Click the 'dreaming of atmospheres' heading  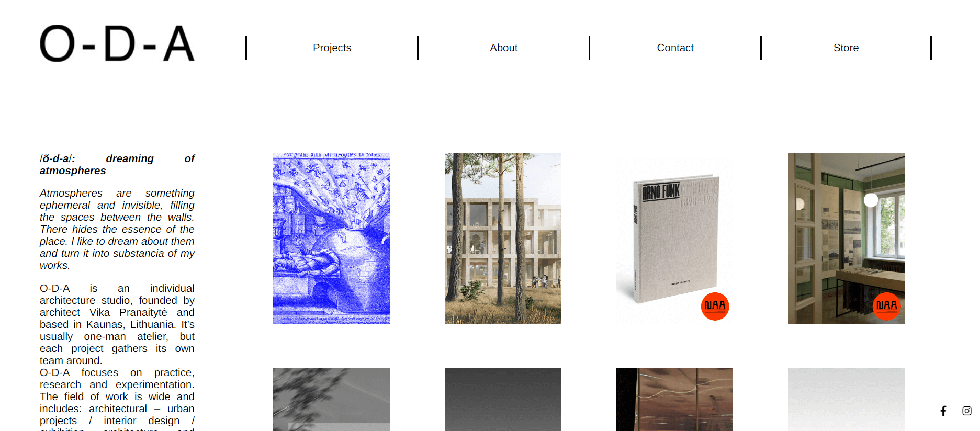tap(117, 164)
